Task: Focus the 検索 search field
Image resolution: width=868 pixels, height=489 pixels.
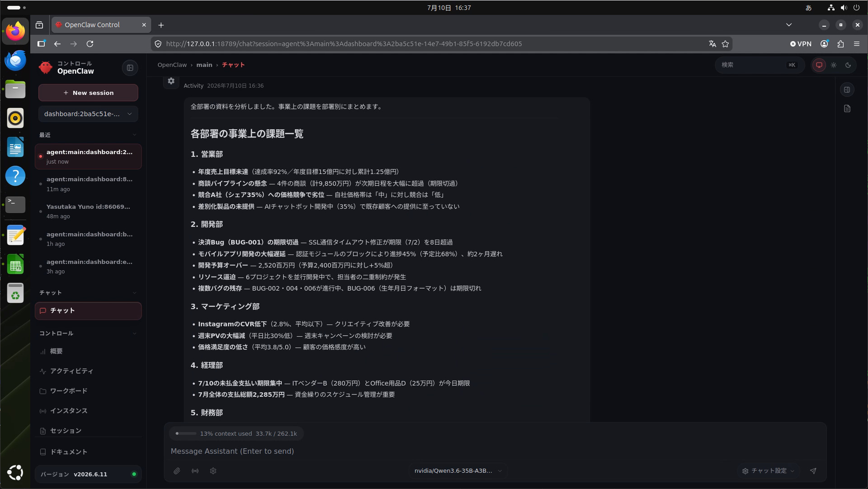Action: pyautogui.click(x=759, y=65)
